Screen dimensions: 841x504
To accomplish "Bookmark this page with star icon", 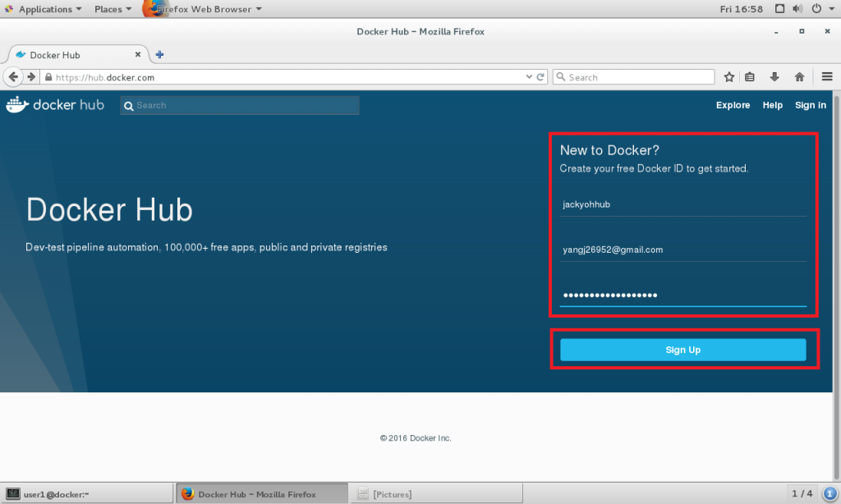I will [729, 77].
